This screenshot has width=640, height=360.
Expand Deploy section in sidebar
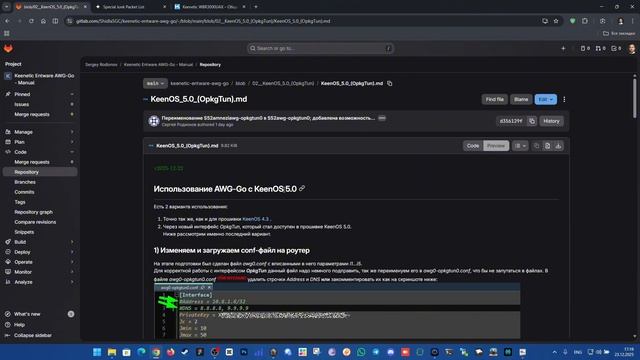click(x=40, y=252)
